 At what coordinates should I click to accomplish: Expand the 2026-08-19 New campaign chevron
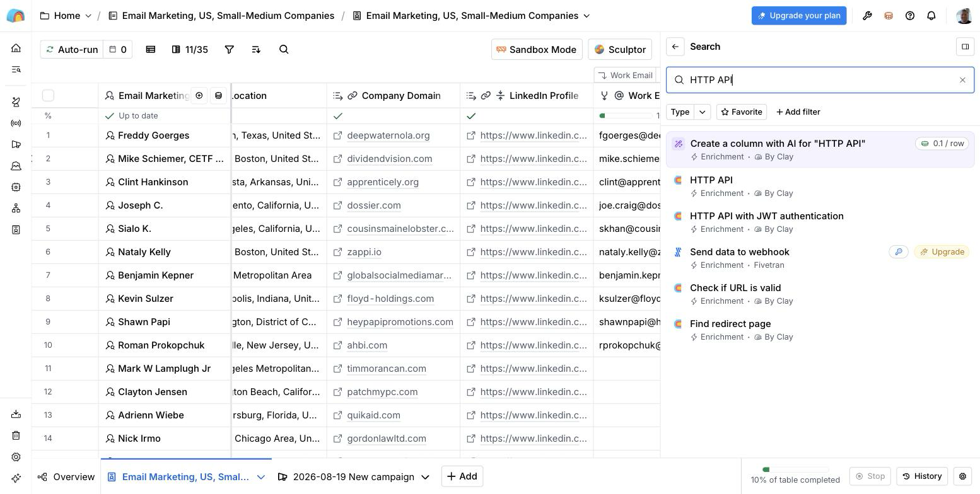click(x=425, y=477)
